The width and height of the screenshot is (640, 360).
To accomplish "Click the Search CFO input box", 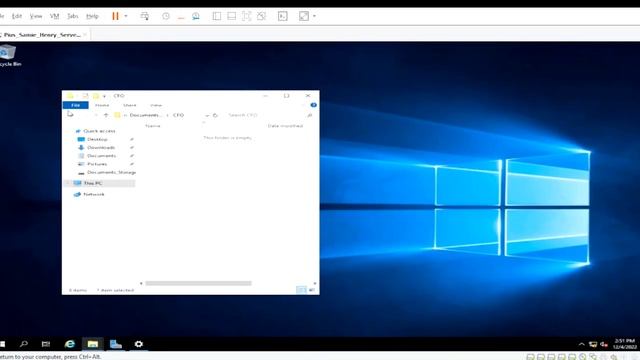I will click(265, 115).
